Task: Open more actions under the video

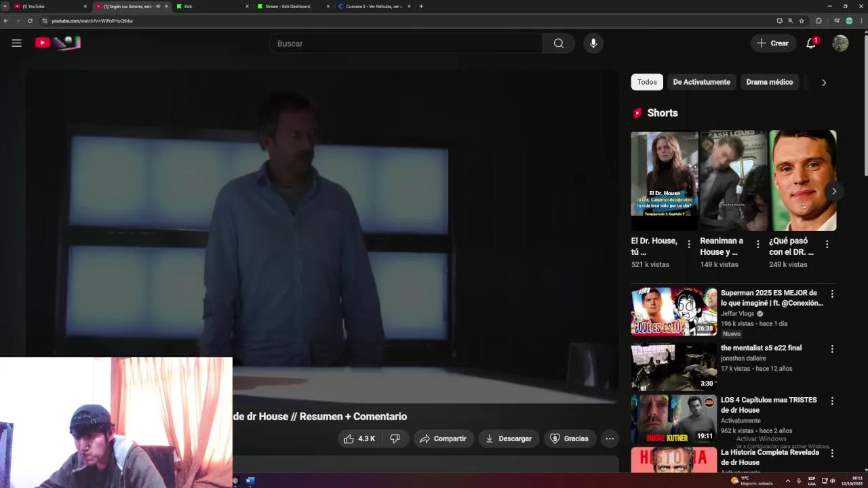Action: click(x=610, y=439)
